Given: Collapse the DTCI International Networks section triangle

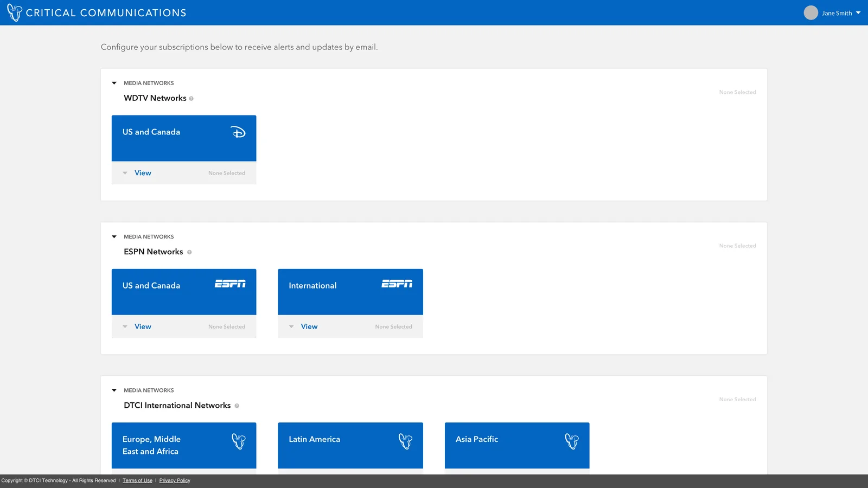Looking at the screenshot, I should coord(114,390).
